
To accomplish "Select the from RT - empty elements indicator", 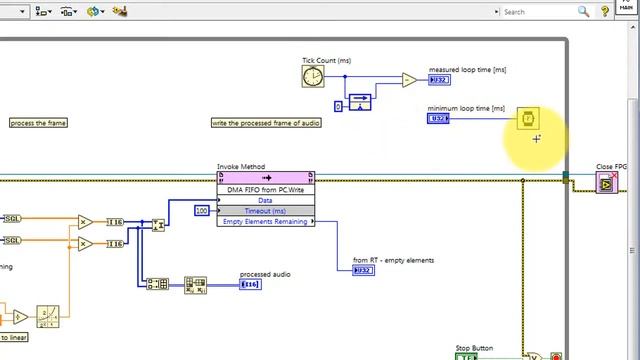I will click(363, 270).
